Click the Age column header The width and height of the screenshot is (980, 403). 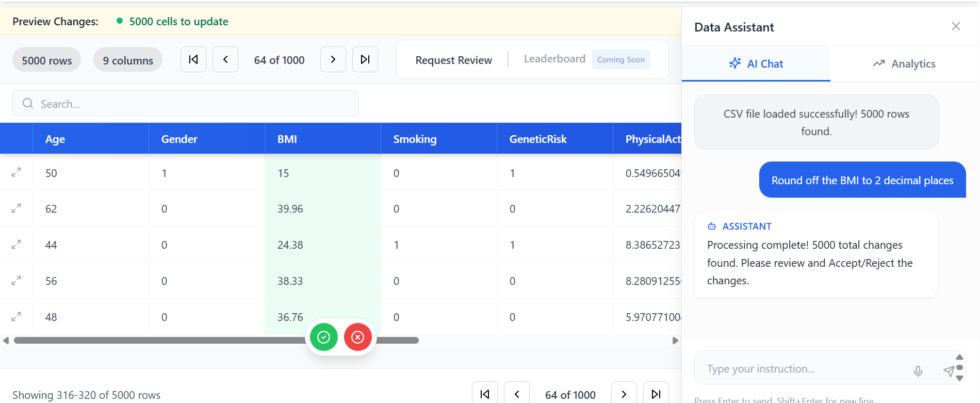91,139
